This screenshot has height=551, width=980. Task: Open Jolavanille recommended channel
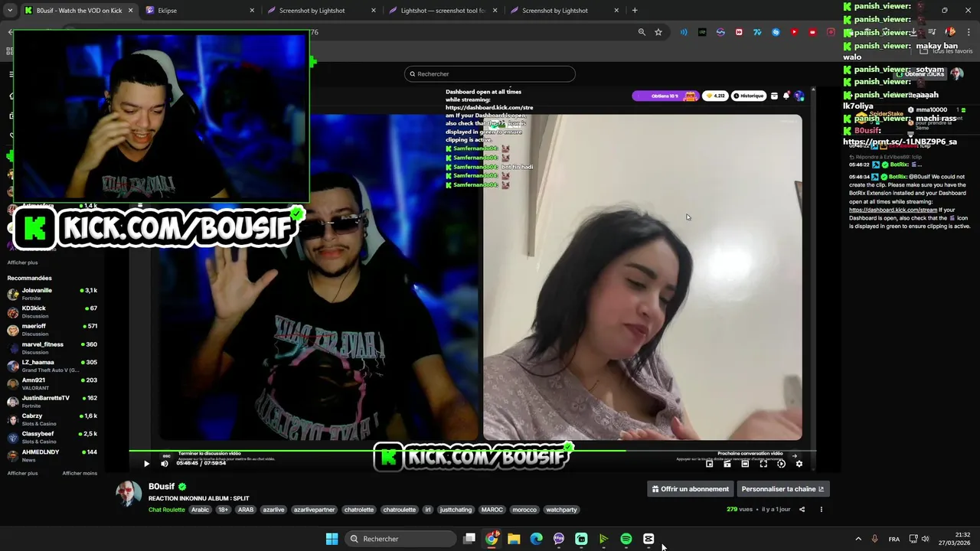[x=52, y=294]
